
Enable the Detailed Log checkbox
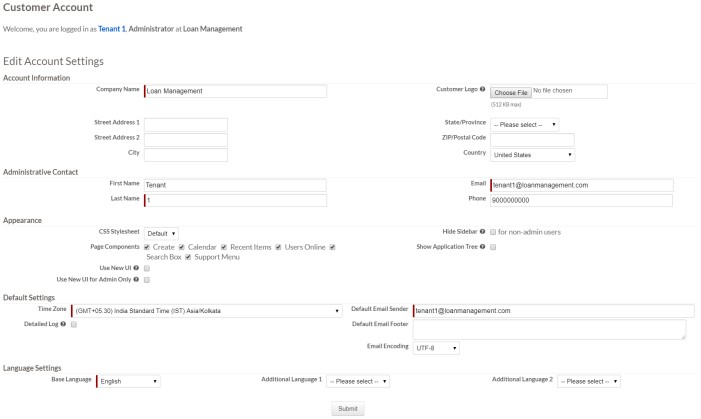tap(75, 324)
